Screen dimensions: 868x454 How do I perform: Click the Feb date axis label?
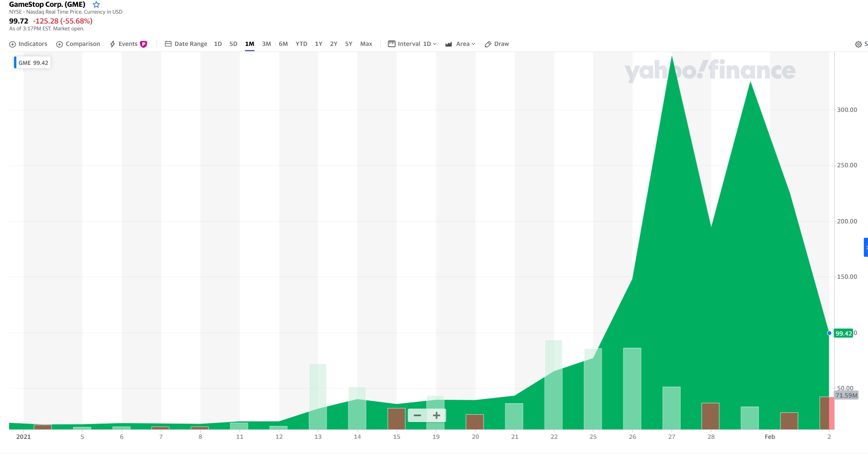770,437
